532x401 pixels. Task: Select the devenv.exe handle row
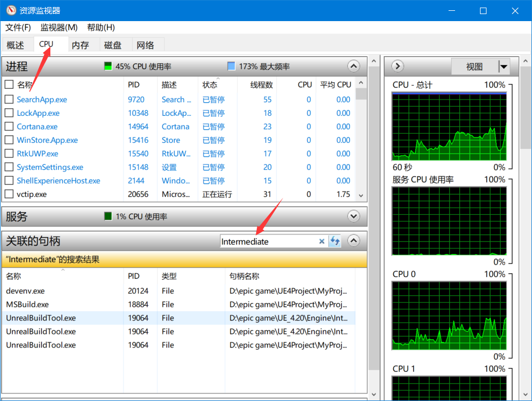pyautogui.click(x=178, y=291)
